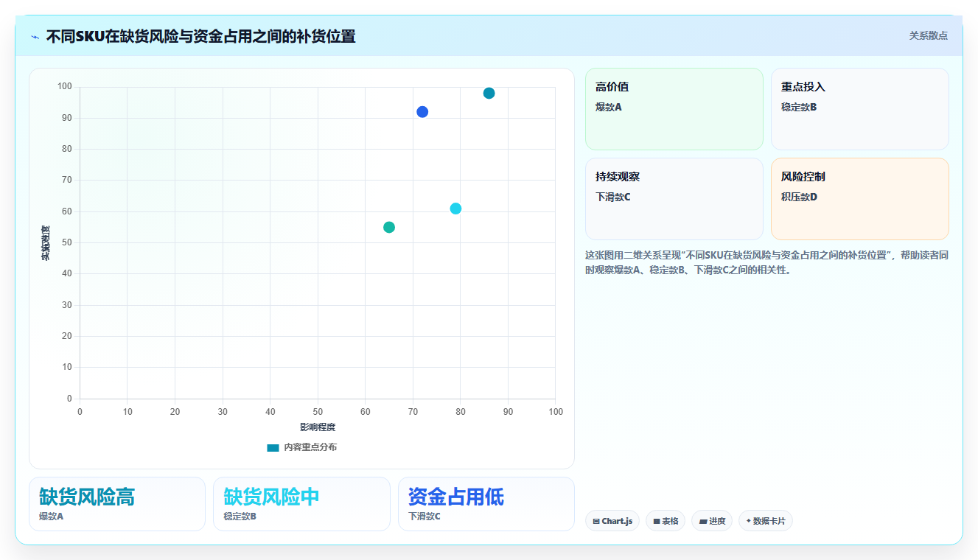Click the 实施难度 y-axis title
The width and height of the screenshot is (978, 560).
pos(46,243)
